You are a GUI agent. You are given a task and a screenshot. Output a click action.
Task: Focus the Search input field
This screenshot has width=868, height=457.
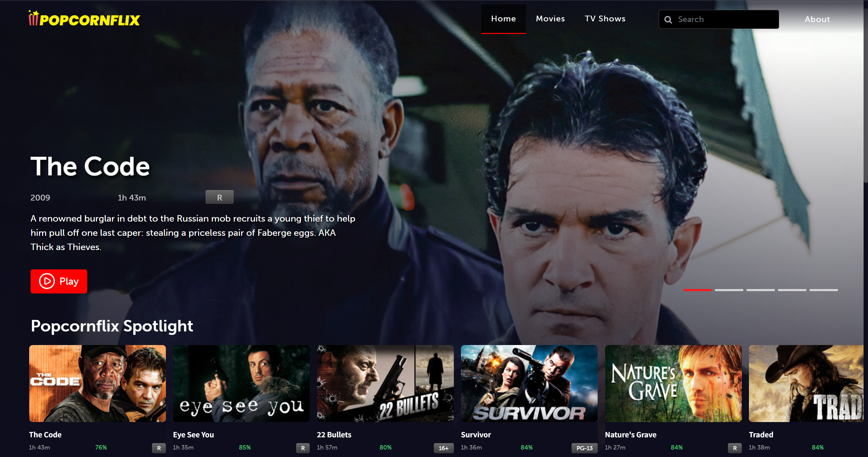point(718,19)
